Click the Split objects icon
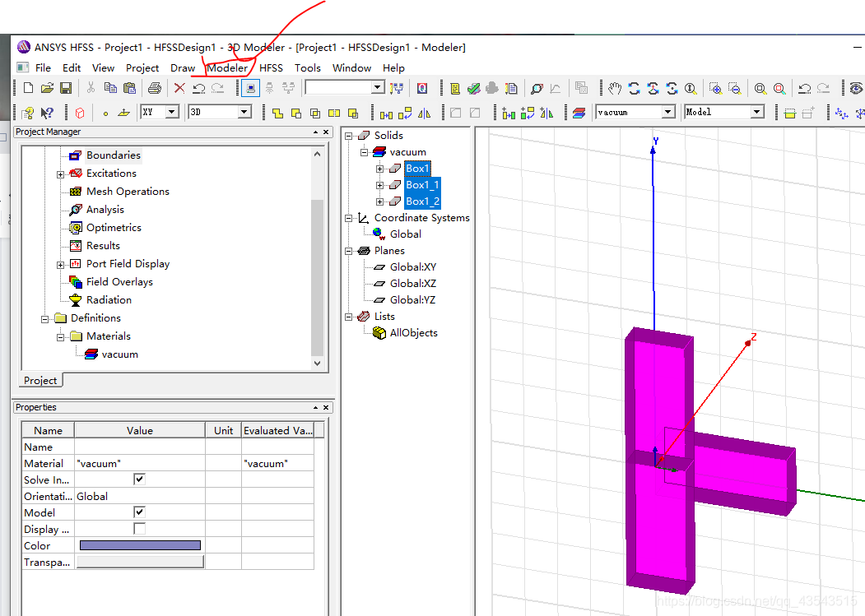Screen dimensions: 865x616 tap(334, 113)
